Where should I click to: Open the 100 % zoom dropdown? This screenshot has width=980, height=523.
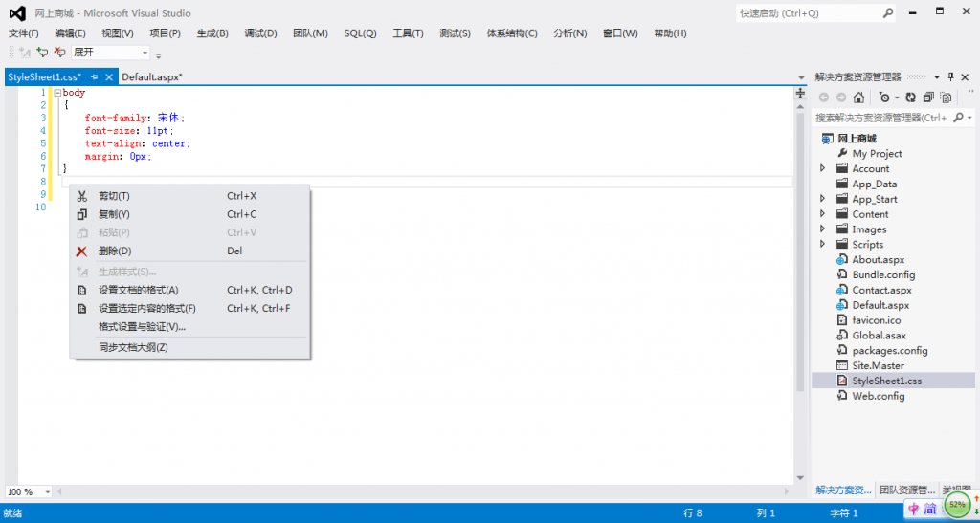48,491
